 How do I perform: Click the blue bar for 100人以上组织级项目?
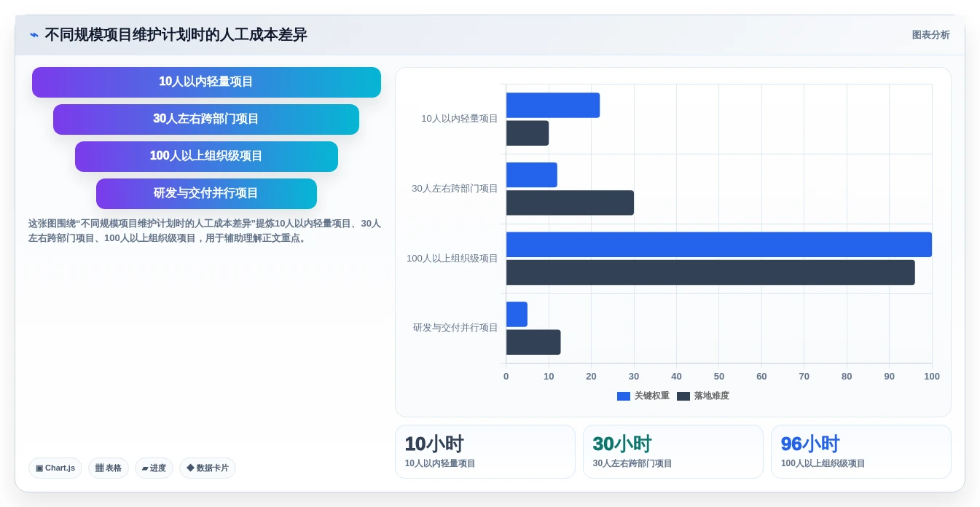[719, 245]
